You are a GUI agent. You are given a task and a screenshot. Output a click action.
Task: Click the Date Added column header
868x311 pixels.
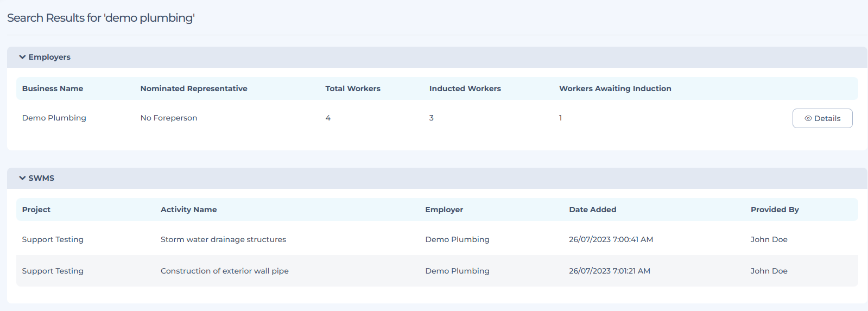tap(592, 210)
